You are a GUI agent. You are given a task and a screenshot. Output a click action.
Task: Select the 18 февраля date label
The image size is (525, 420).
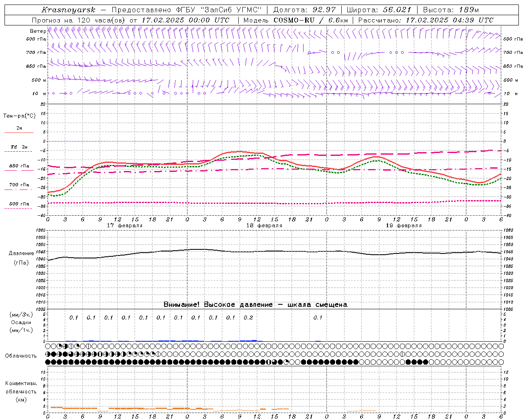(x=264, y=226)
